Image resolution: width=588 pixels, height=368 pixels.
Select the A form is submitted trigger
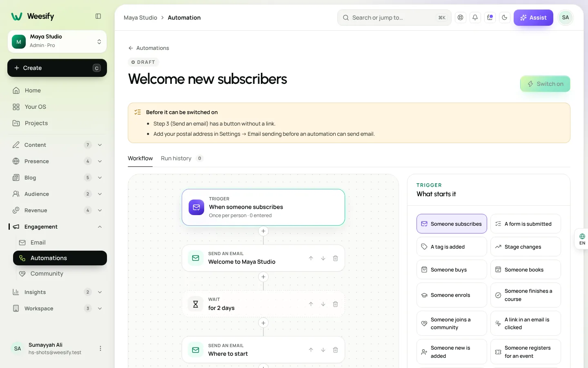click(x=526, y=224)
